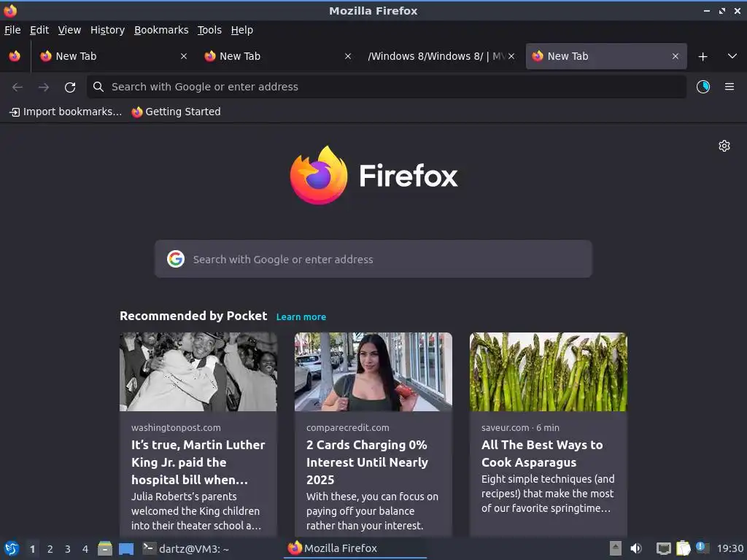Open the Getting Started bookmark

point(176,112)
